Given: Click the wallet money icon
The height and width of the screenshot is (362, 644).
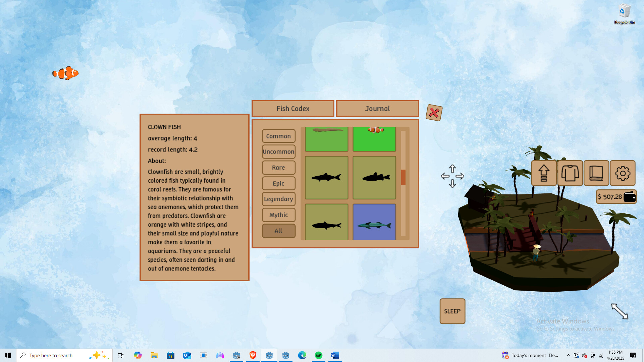Looking at the screenshot, I should 629,197.
